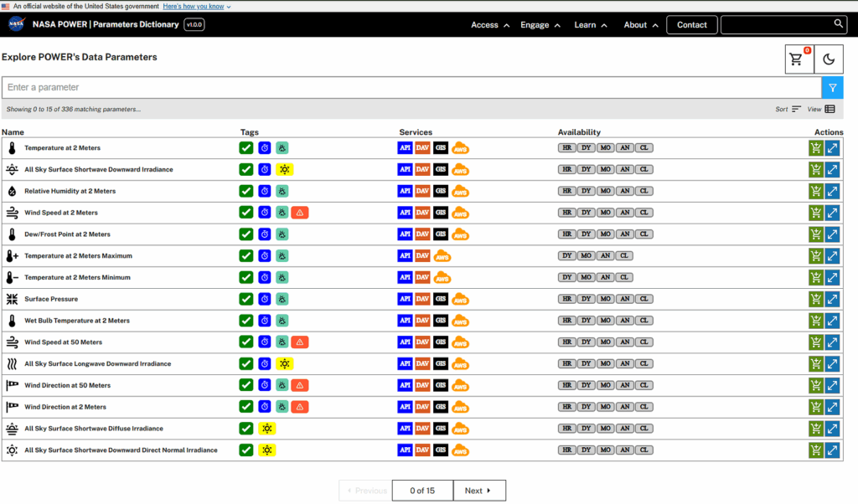Expand details for Surface Pressure row

pyautogui.click(x=832, y=299)
